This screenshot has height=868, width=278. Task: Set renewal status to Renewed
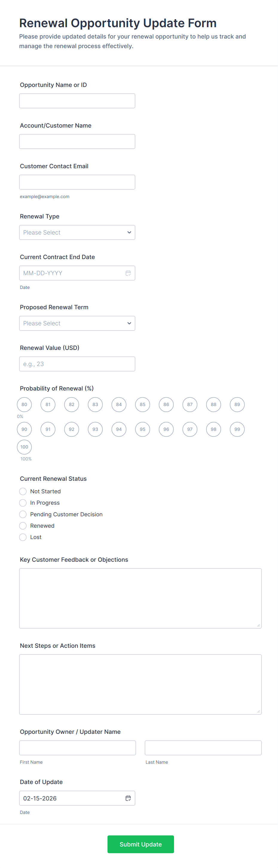coord(23,526)
